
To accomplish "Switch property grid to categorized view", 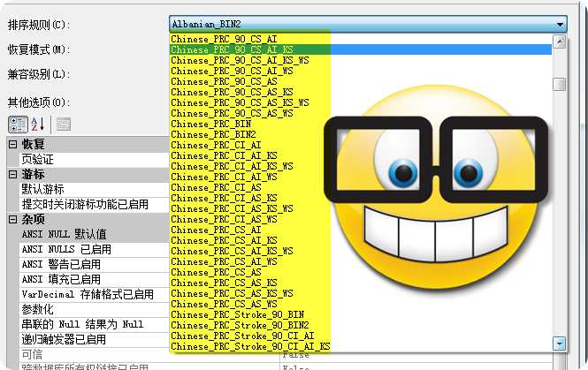I will 18,125.
